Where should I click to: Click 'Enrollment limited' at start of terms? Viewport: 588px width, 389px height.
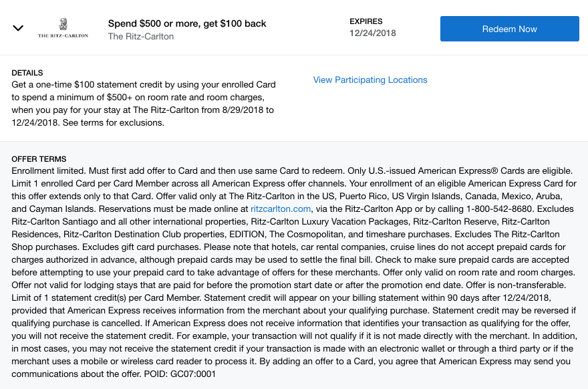point(49,172)
